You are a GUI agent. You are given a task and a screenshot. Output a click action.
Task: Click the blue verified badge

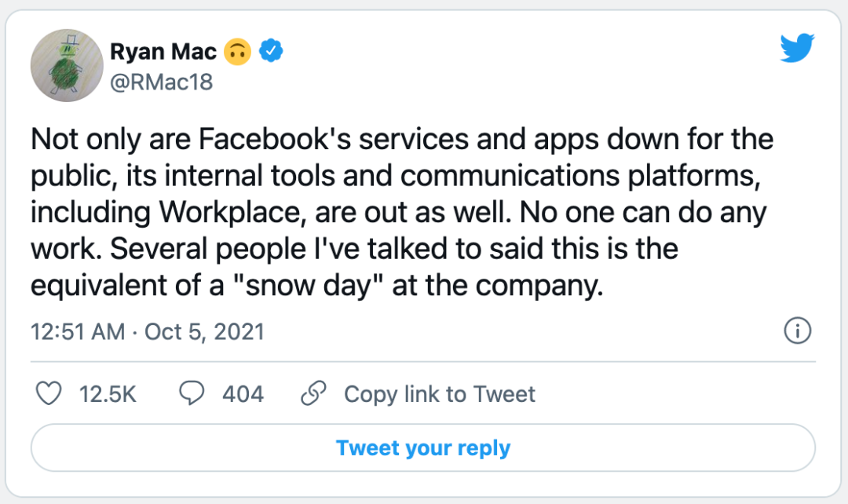(272, 53)
